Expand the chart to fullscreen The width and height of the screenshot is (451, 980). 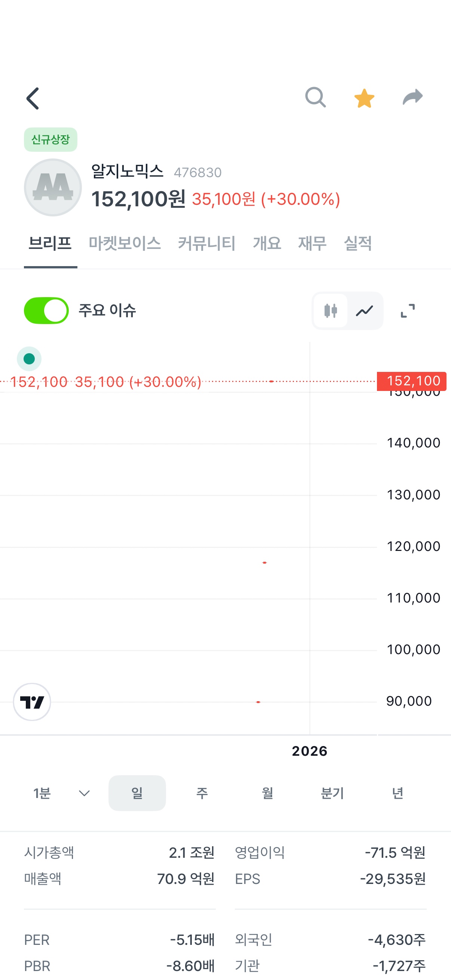408,311
